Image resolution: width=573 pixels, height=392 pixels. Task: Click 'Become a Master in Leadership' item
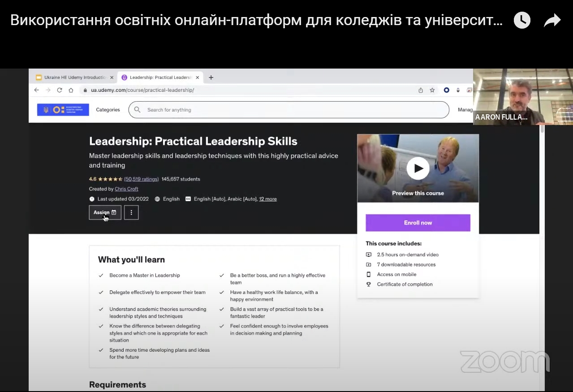(145, 276)
